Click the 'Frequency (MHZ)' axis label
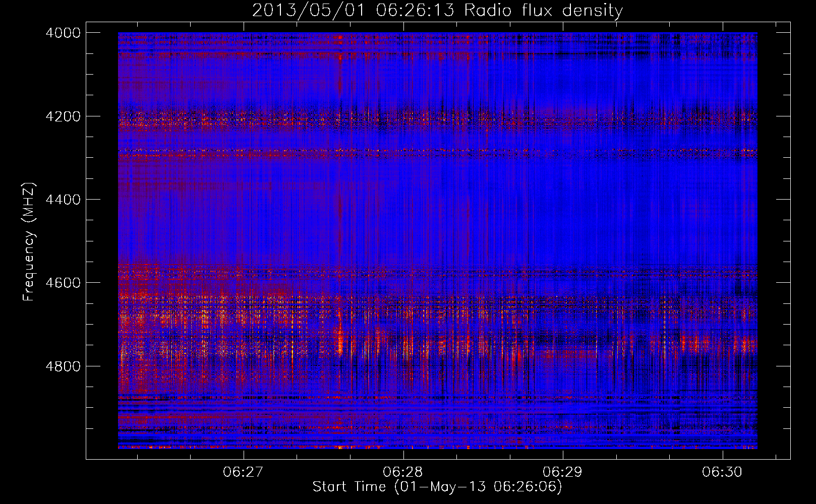This screenshot has width=816, height=504. tap(29, 242)
